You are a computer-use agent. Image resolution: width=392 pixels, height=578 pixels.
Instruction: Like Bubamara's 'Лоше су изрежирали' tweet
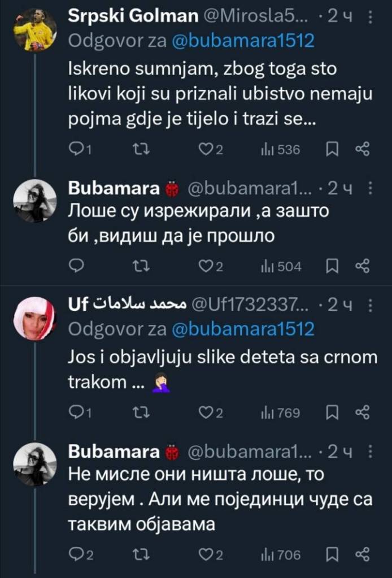click(207, 266)
